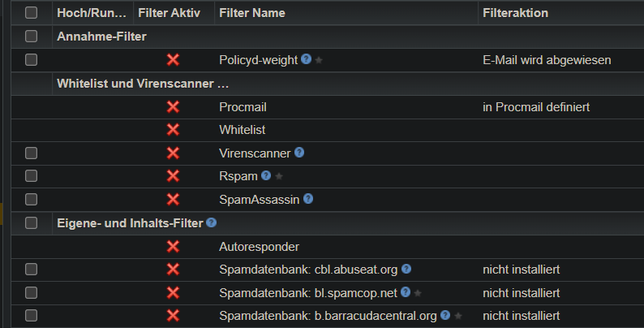644x328 pixels.
Task: Check the SpamAssassin row checkbox
Action: pyautogui.click(x=32, y=199)
